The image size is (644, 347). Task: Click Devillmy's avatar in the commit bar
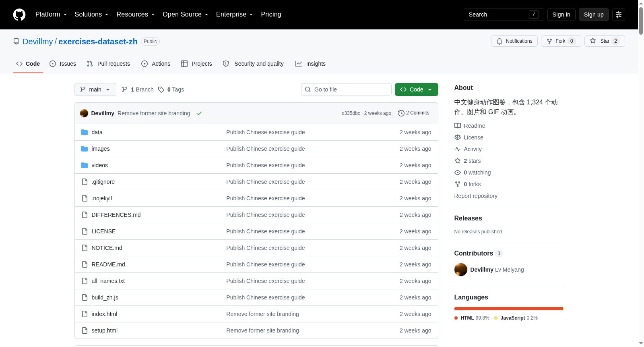point(84,113)
